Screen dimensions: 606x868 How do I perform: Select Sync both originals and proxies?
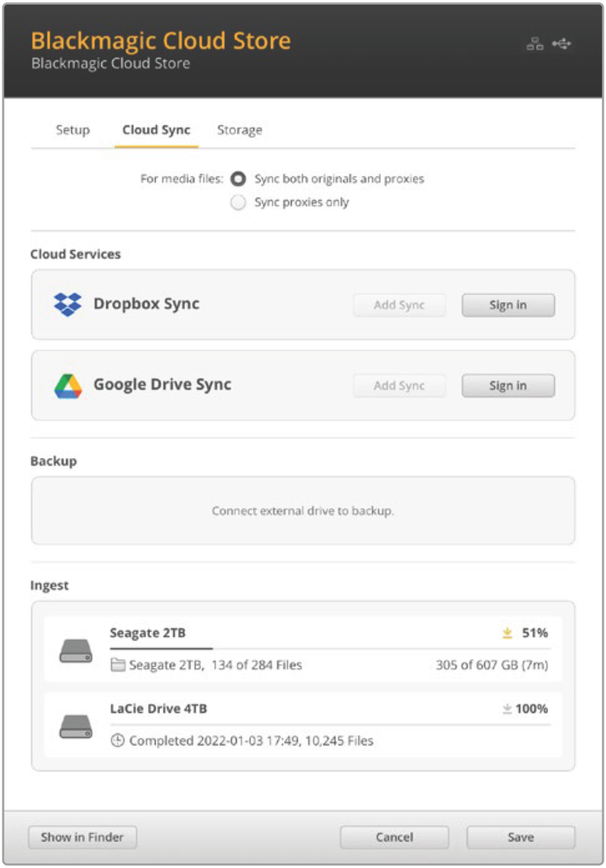[238, 179]
